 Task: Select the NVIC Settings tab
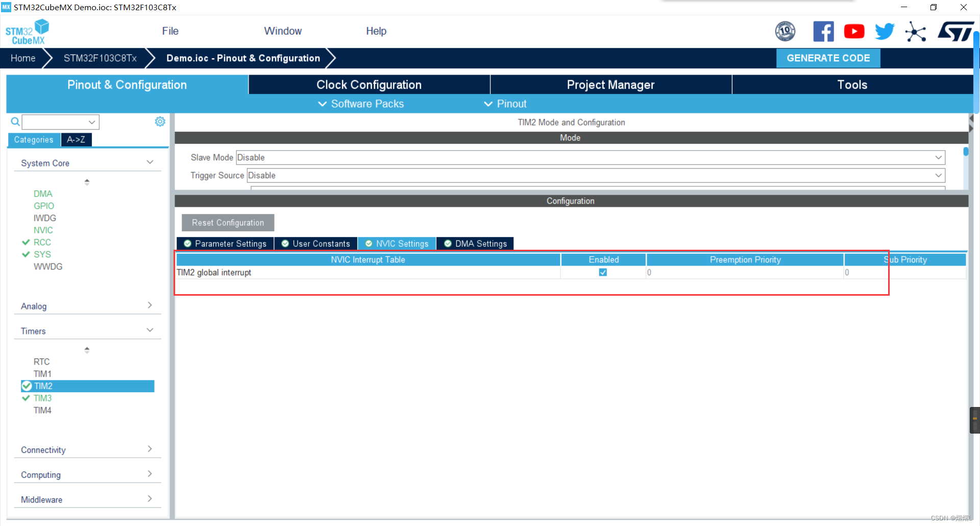pos(397,244)
